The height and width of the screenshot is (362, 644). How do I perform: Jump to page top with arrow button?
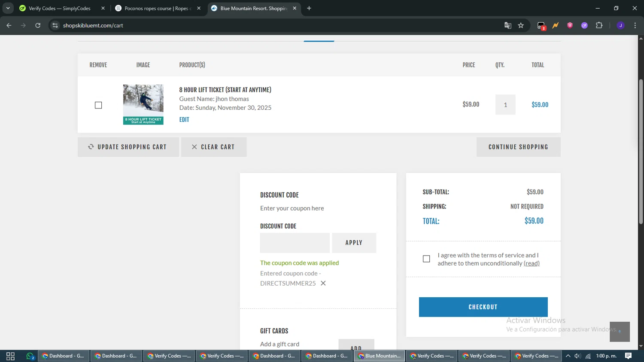click(x=620, y=332)
